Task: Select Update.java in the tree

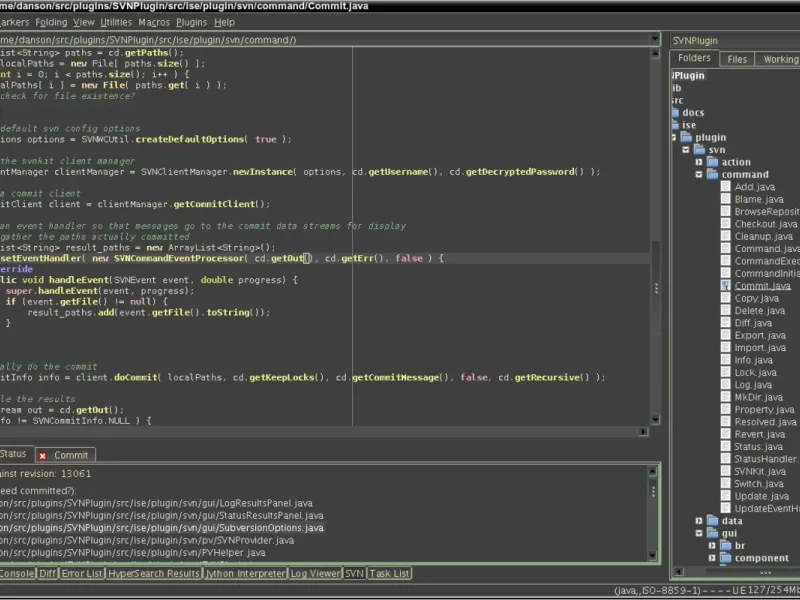Action: 761,496
